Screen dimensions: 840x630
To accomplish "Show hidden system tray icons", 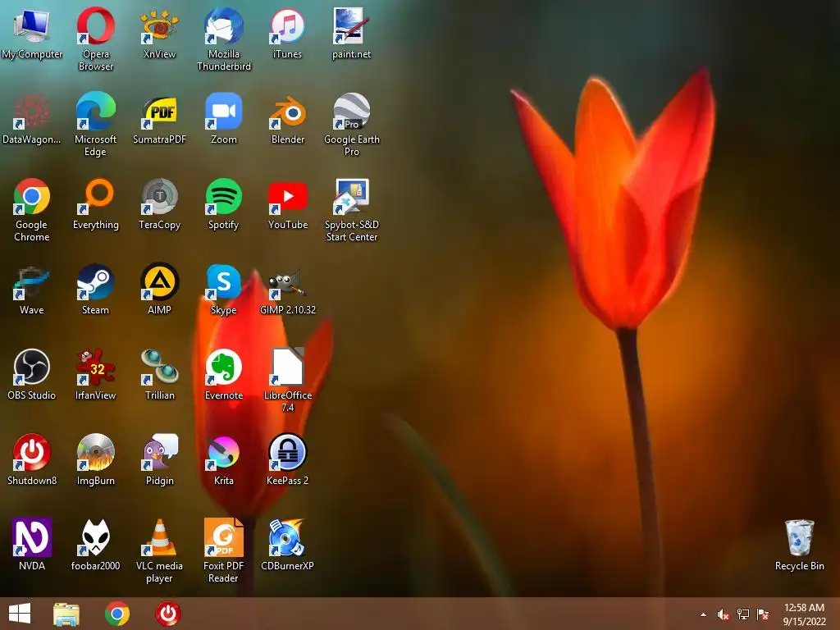I will coord(703,615).
